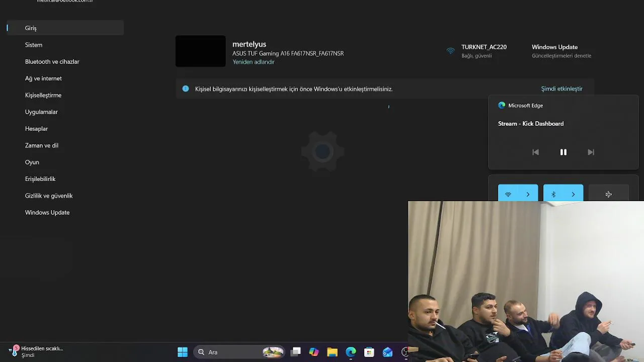This screenshot has height=362, width=644.
Task: Pause the Stream - Kick Dashboard media
Action: point(563,152)
